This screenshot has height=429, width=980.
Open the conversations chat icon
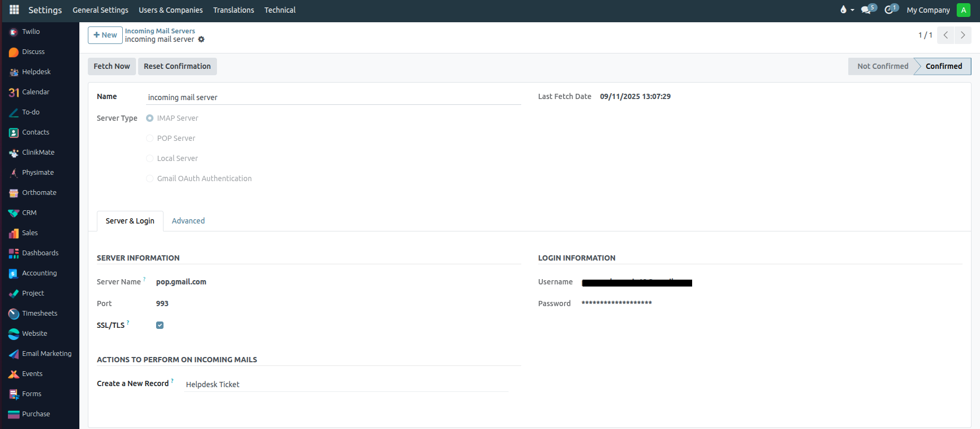click(866, 10)
